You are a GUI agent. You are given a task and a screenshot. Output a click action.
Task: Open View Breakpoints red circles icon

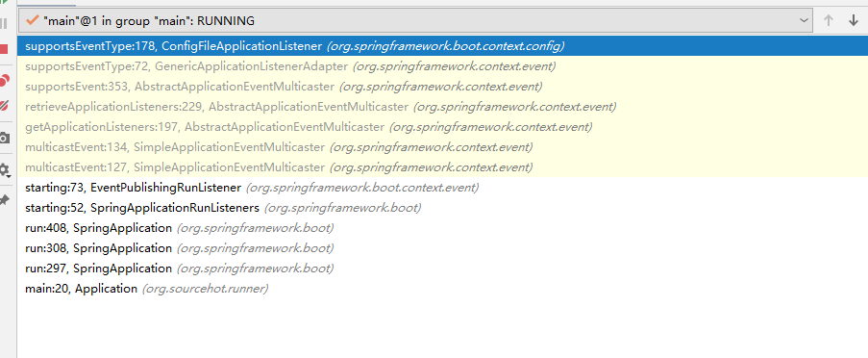pos(4,80)
